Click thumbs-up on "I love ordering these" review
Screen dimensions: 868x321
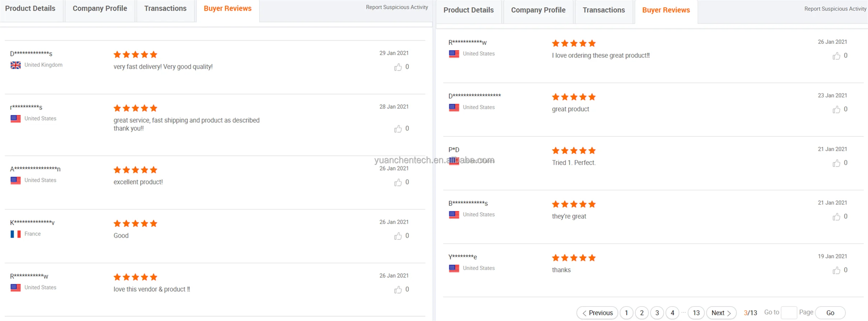[836, 56]
